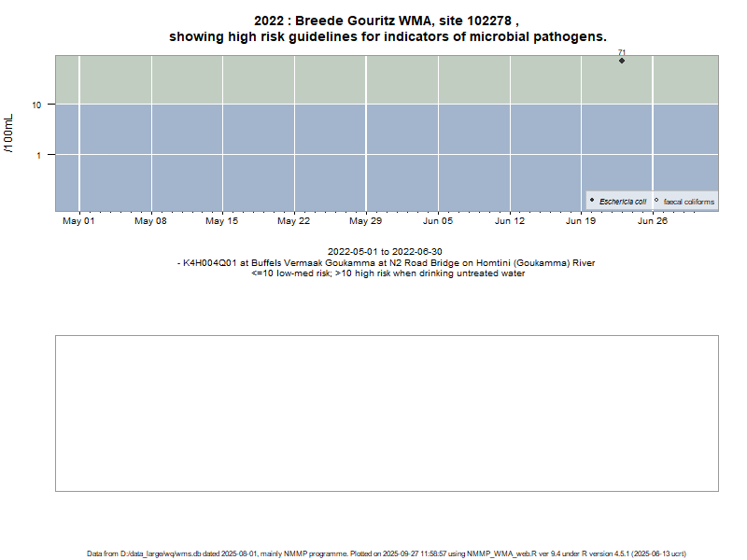
Task: Click the '10' y-axis tick label
Action: coord(36,105)
